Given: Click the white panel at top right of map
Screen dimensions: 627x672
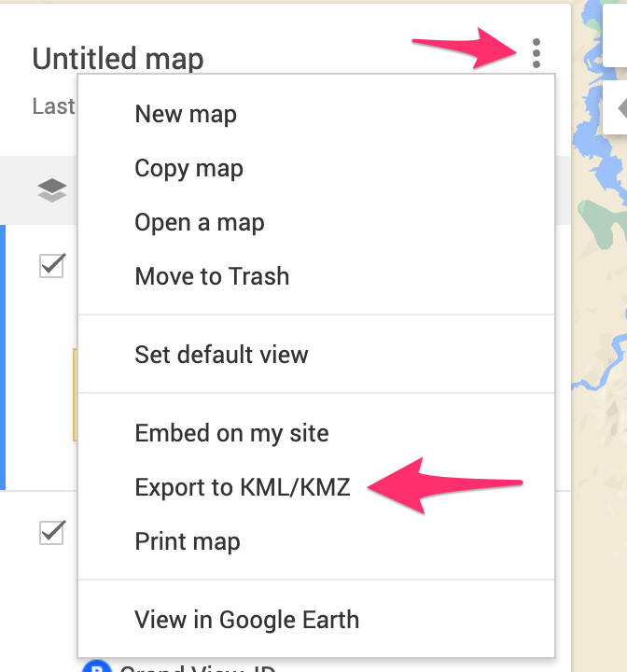Looking at the screenshot, I should 615,35.
